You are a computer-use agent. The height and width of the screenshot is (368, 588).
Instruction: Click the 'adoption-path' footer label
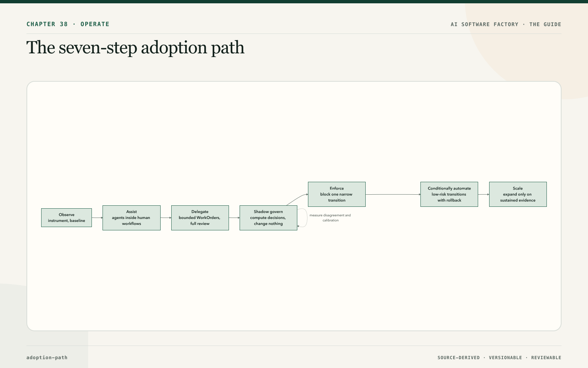coord(47,357)
